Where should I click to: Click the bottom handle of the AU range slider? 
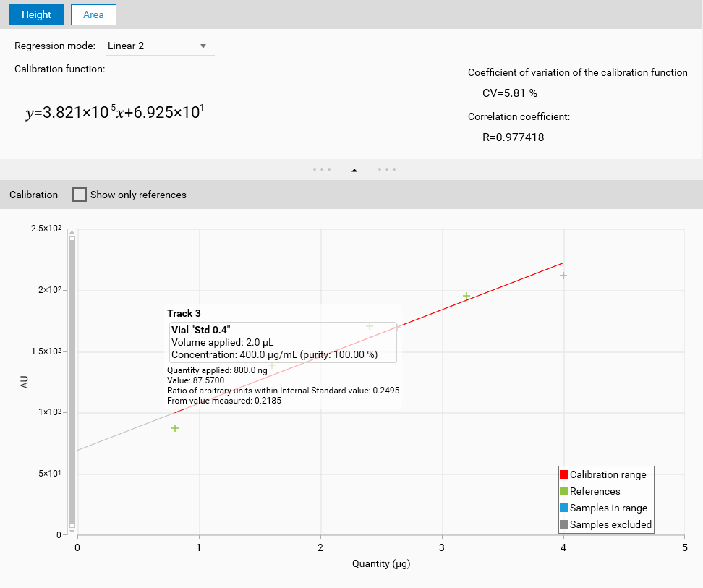(72, 525)
